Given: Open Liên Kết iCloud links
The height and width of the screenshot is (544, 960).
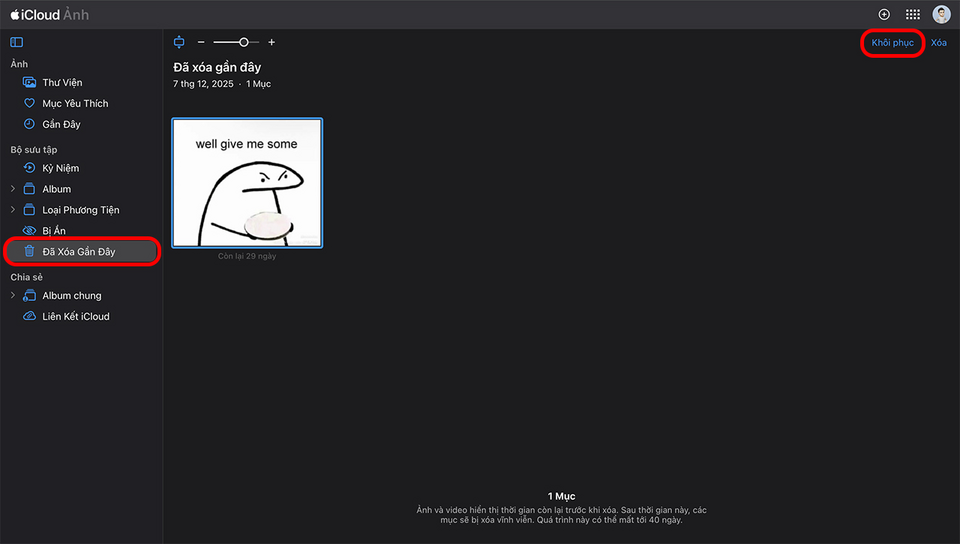Looking at the screenshot, I should [x=75, y=317].
